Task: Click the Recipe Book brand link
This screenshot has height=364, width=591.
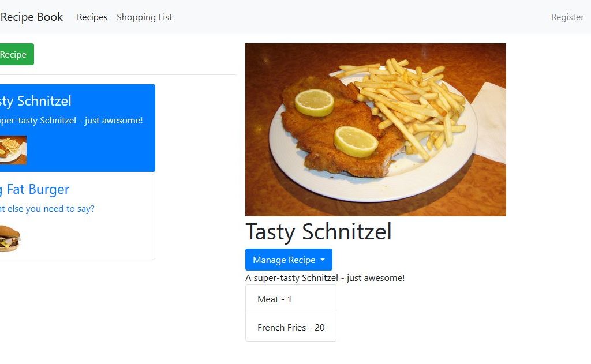Action: 32,17
